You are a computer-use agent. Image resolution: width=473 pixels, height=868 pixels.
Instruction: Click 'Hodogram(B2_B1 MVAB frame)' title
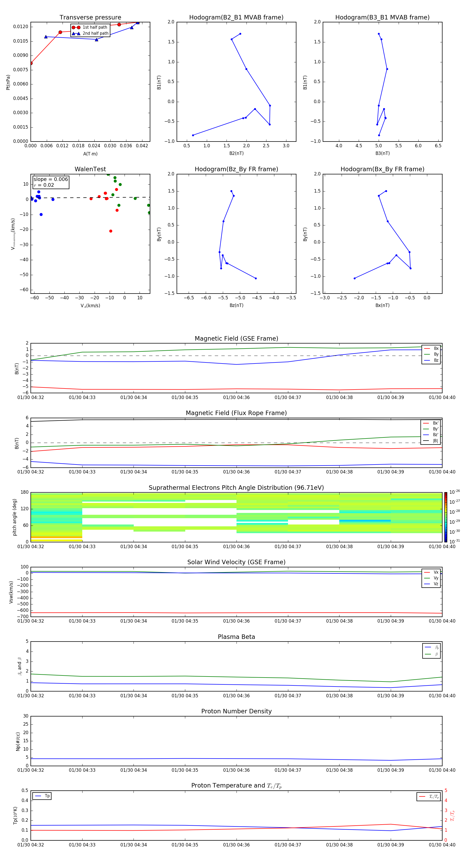pyautogui.click(x=236, y=18)
